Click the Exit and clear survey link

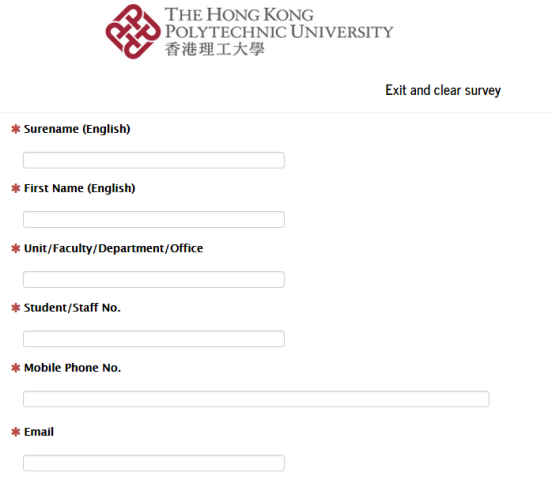(x=443, y=90)
